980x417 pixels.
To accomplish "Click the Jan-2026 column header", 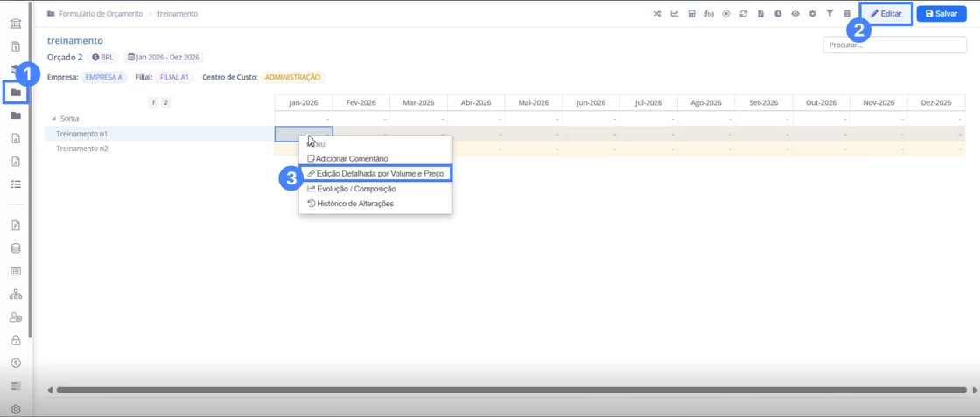I will tap(304, 102).
